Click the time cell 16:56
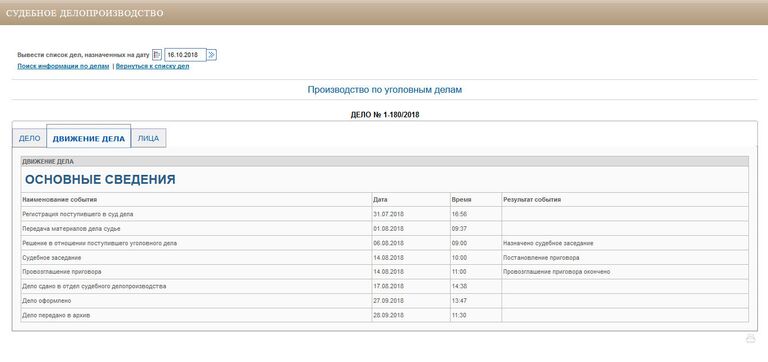Viewport: 768px width, 362px height. 476,214
